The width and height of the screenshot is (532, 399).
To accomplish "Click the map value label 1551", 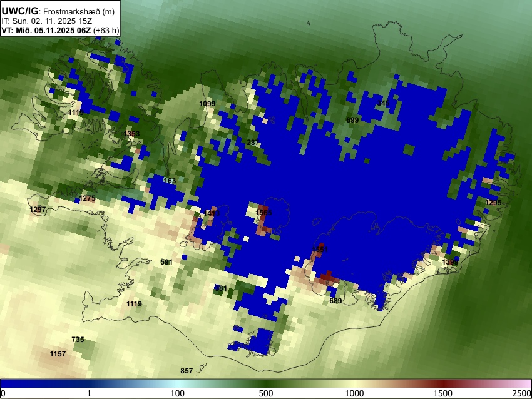I will 320,250.
